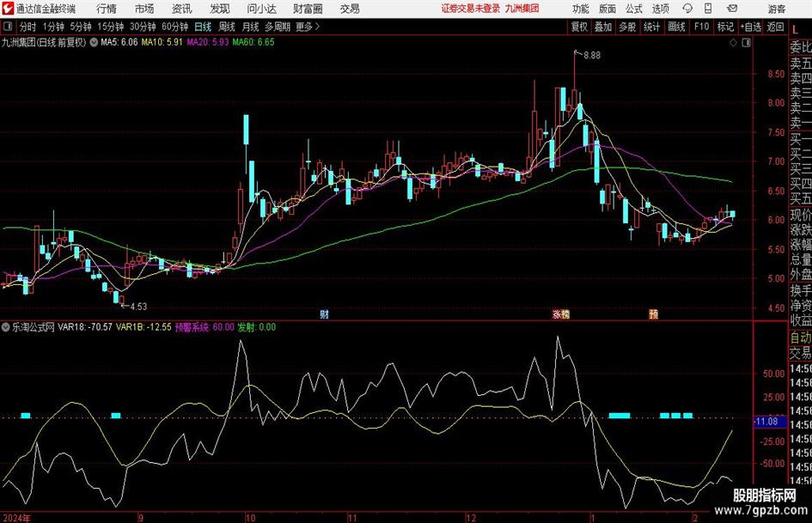Toggle the left panel icon beside 分时
This screenshot has width=812, height=523.
[8, 27]
